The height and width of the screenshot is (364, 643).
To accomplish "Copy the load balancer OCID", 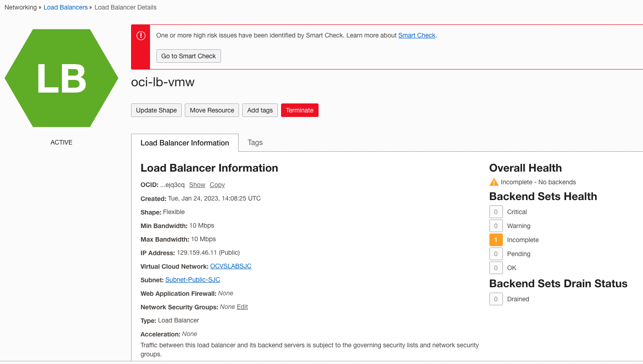I will click(x=217, y=185).
